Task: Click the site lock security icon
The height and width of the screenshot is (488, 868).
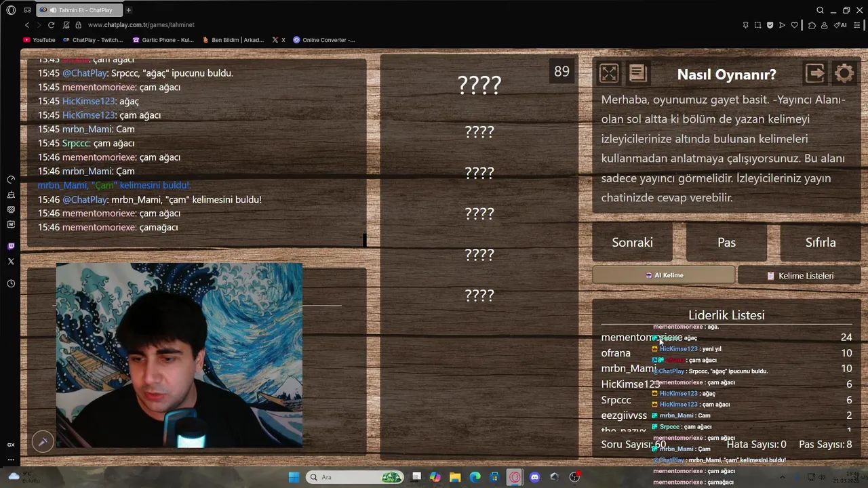Action: point(78,25)
